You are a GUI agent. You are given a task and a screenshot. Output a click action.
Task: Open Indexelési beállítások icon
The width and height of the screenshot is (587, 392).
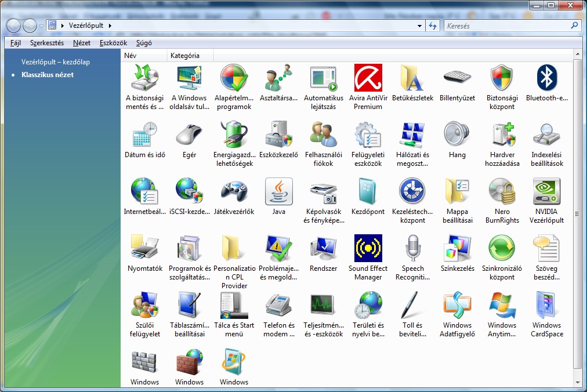[546, 134]
